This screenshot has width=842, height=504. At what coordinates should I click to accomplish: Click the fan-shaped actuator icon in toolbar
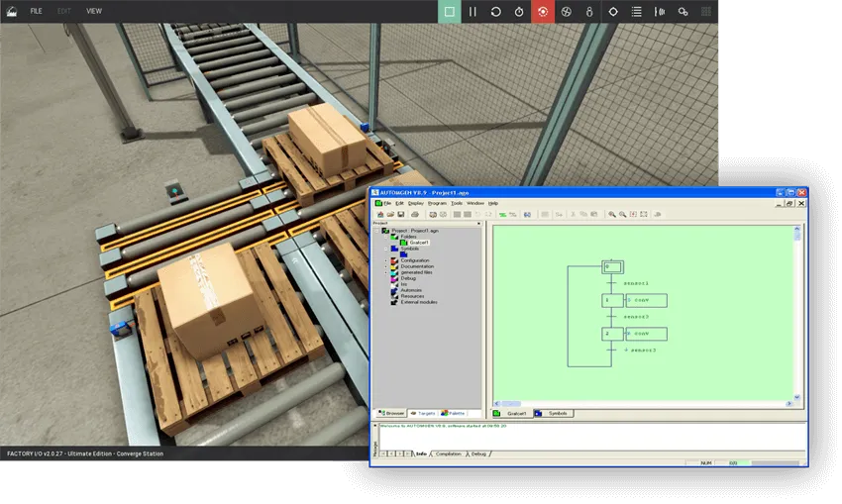coord(566,11)
